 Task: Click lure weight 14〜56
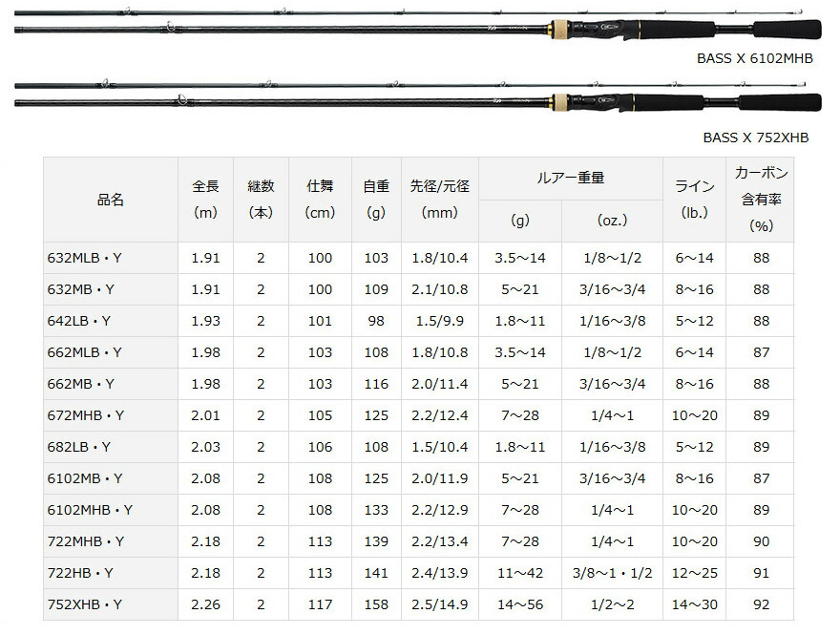(520, 604)
